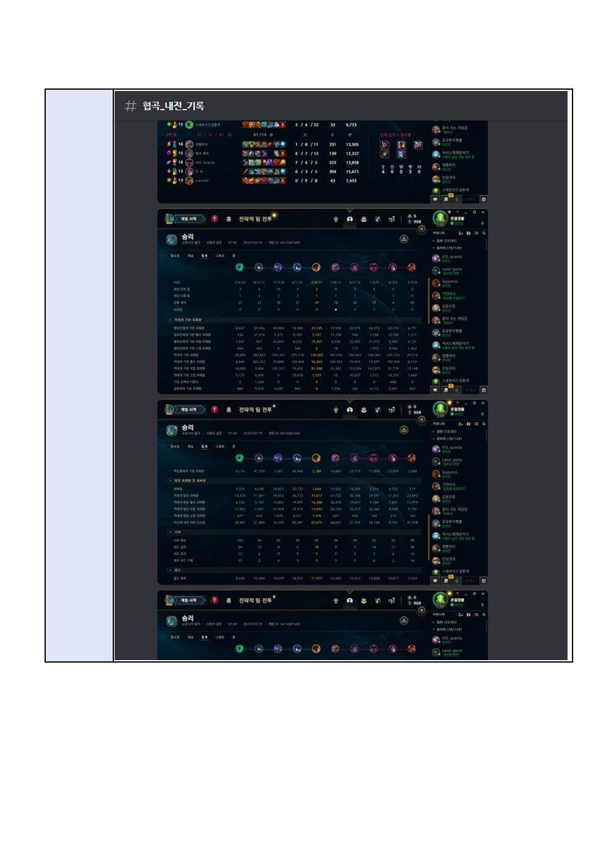Toggle microphone icon at bottom of KDA stats screenshot
The width and height of the screenshot is (614, 868).
[x=457, y=390]
